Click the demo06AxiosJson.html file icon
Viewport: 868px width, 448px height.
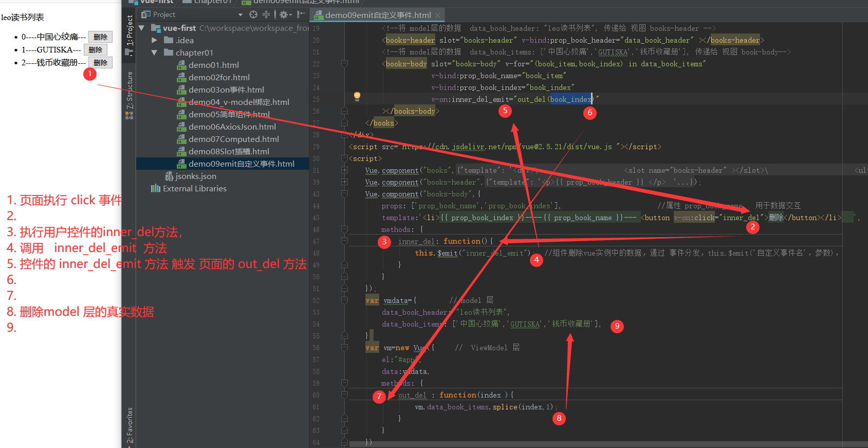tap(181, 127)
